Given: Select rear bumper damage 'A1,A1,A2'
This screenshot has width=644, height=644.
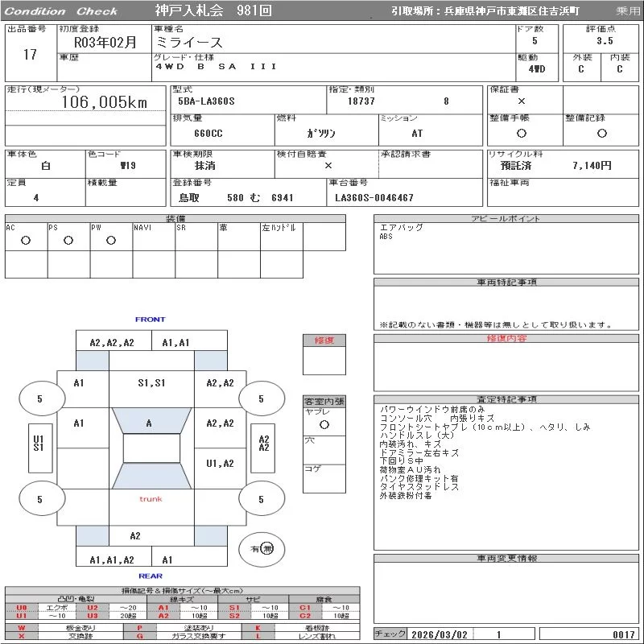Looking at the screenshot, I should point(112,559).
